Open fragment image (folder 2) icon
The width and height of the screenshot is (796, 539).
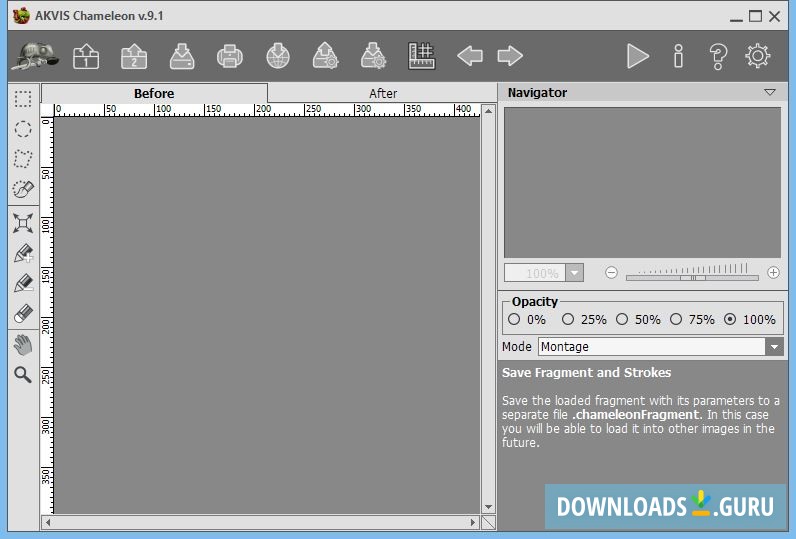pyautogui.click(x=134, y=56)
